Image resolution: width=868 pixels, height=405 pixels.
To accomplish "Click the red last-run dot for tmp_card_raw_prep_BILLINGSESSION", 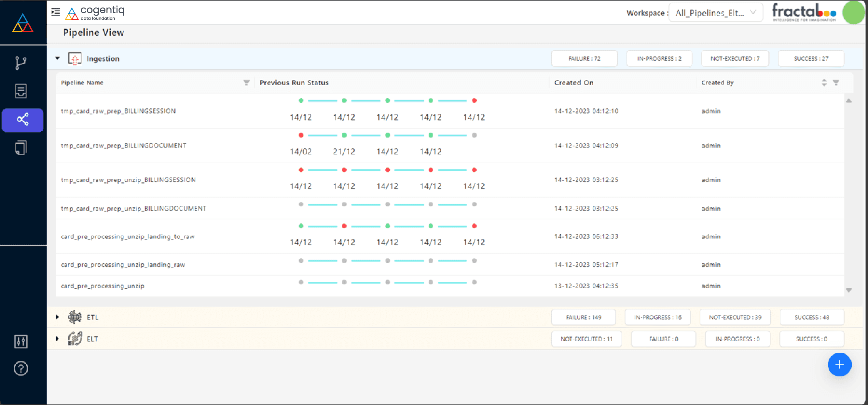I will click(x=474, y=101).
